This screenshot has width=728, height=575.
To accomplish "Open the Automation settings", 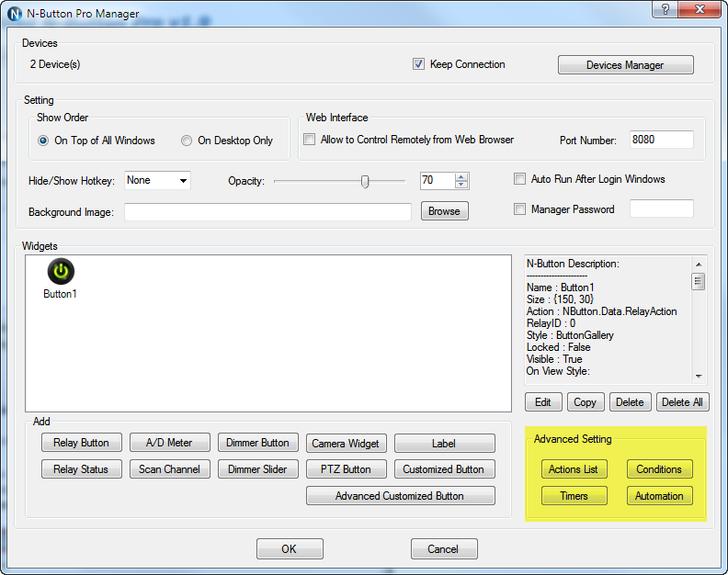I will [x=659, y=496].
